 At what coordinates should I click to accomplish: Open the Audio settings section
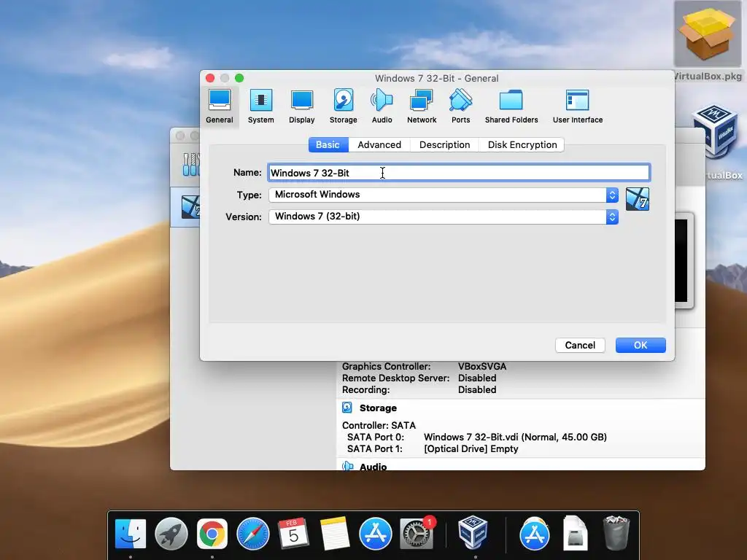(382, 106)
